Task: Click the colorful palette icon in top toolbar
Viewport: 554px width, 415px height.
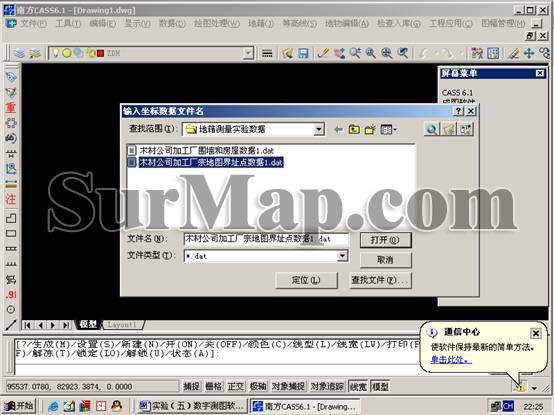Action: (477, 53)
